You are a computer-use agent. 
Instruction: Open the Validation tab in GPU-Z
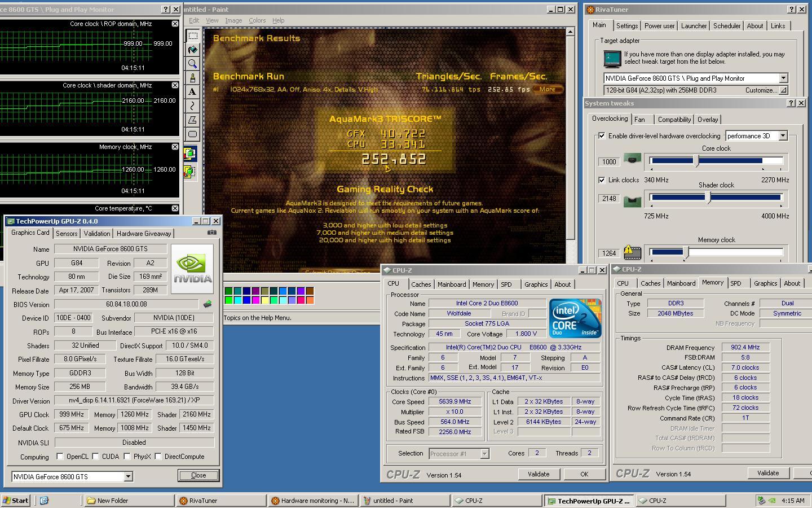pos(97,233)
